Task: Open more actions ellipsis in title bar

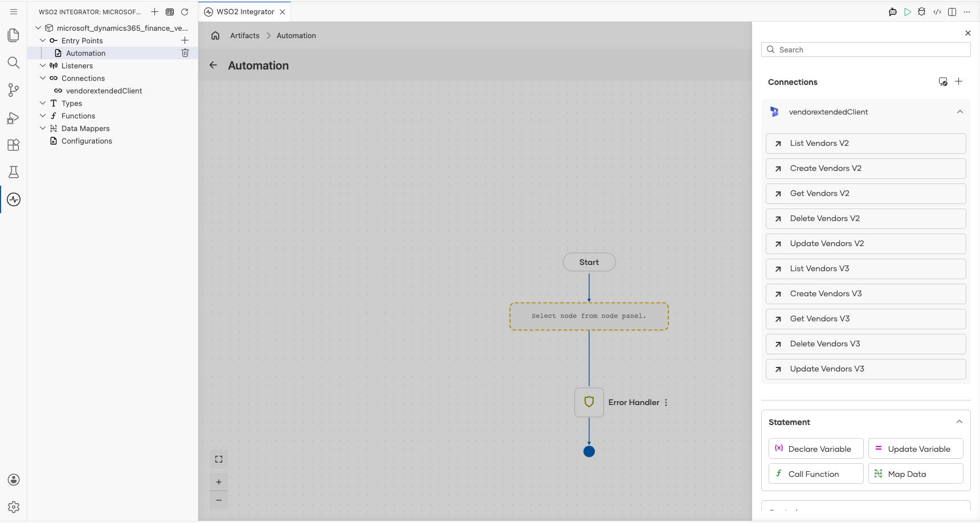Action: pos(967,11)
